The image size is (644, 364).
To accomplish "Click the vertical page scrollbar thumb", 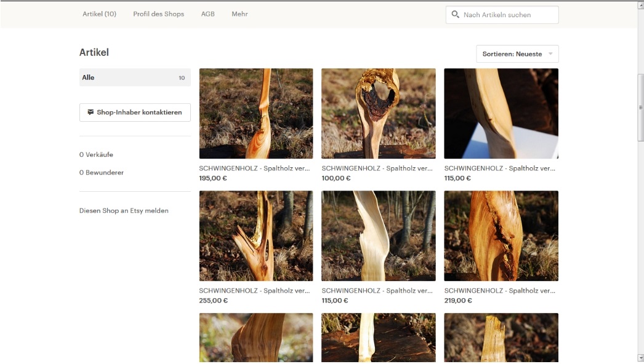I will [640, 108].
